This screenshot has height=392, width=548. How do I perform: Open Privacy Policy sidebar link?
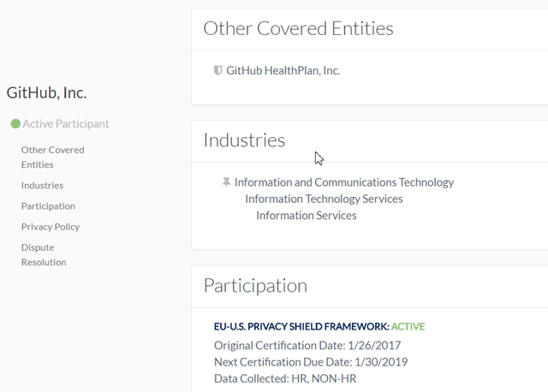tap(51, 227)
